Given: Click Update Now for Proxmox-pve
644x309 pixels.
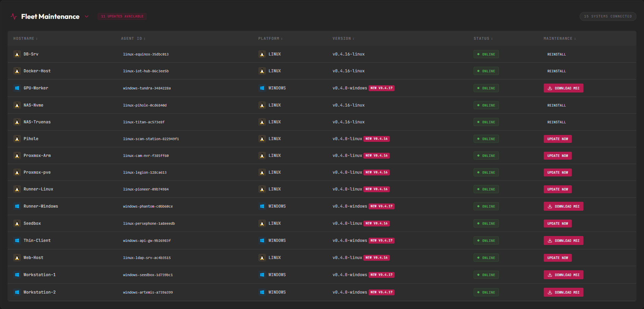Looking at the screenshot, I should click(557, 172).
